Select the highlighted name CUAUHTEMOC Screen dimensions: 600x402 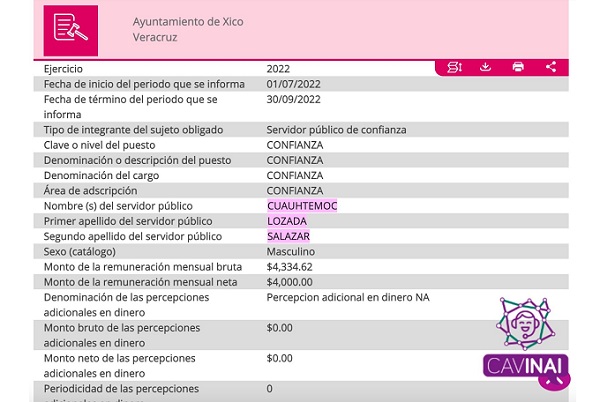[x=302, y=206]
